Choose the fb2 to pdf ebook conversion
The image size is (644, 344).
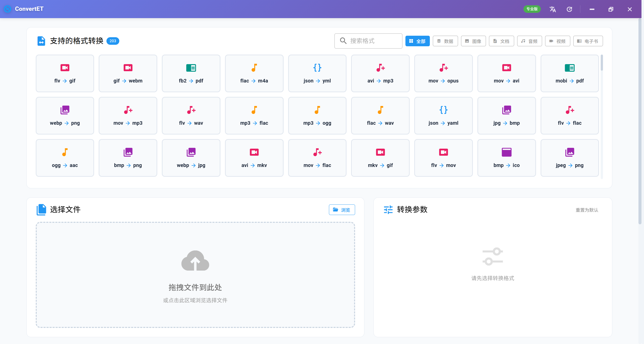pyautogui.click(x=191, y=73)
